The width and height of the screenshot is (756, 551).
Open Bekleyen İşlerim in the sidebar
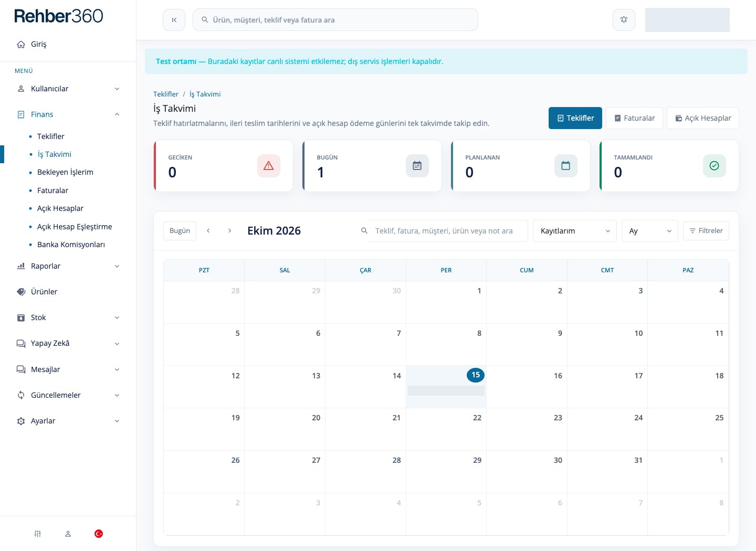(x=65, y=172)
